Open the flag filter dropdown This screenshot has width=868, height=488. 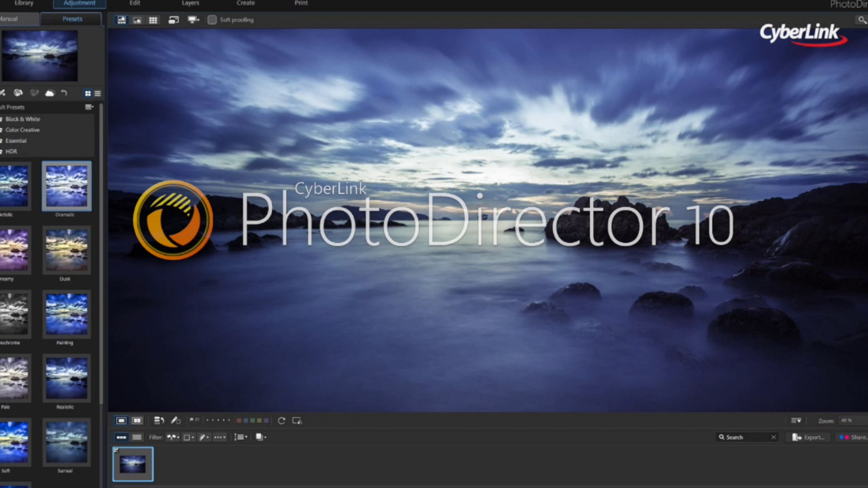(x=173, y=437)
